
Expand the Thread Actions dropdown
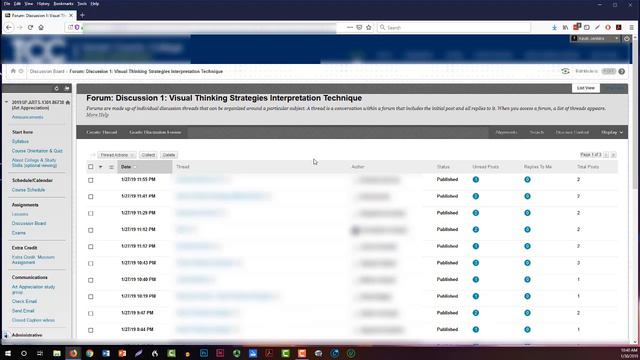(x=117, y=155)
